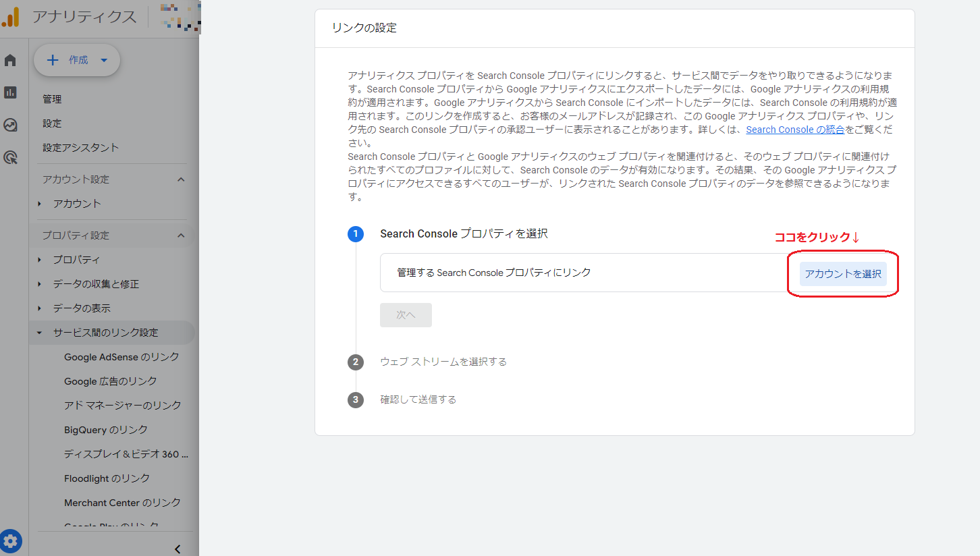Open the Search Console の統合 link
Screen dimensions: 980x556
click(x=795, y=129)
